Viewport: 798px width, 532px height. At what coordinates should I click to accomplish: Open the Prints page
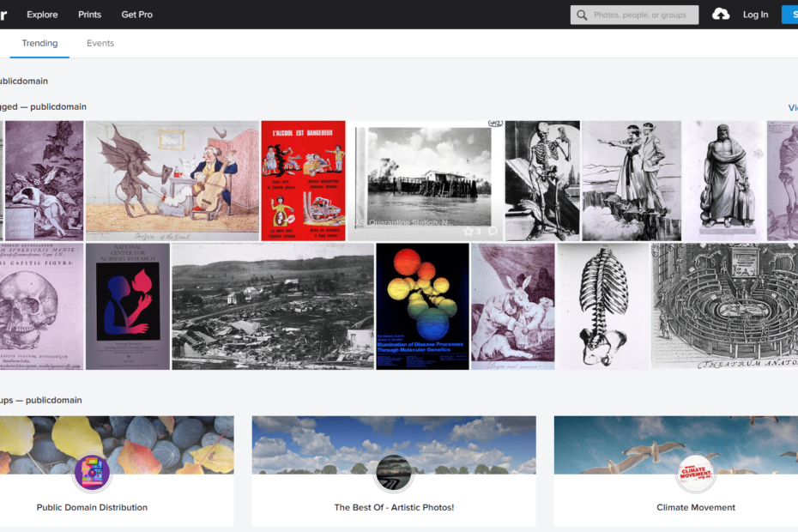click(x=89, y=14)
